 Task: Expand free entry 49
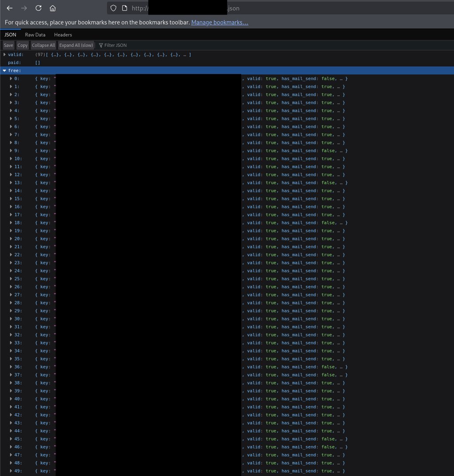coord(11,471)
